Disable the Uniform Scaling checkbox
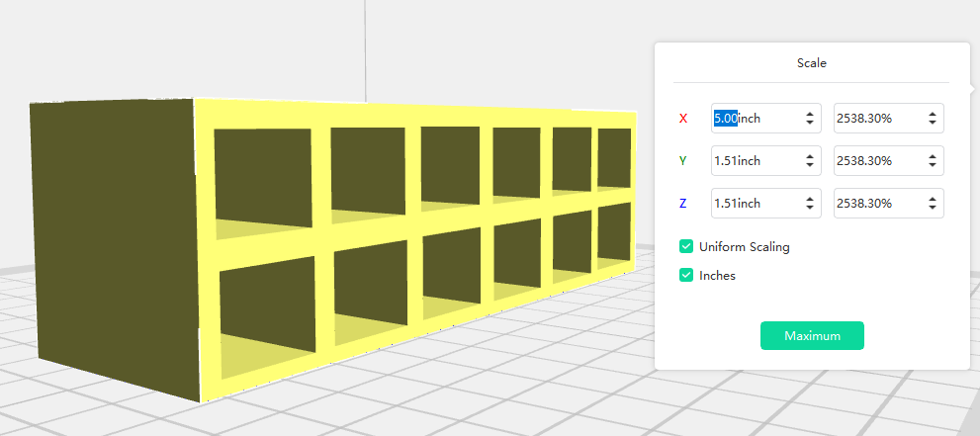980x436 pixels. click(x=686, y=246)
